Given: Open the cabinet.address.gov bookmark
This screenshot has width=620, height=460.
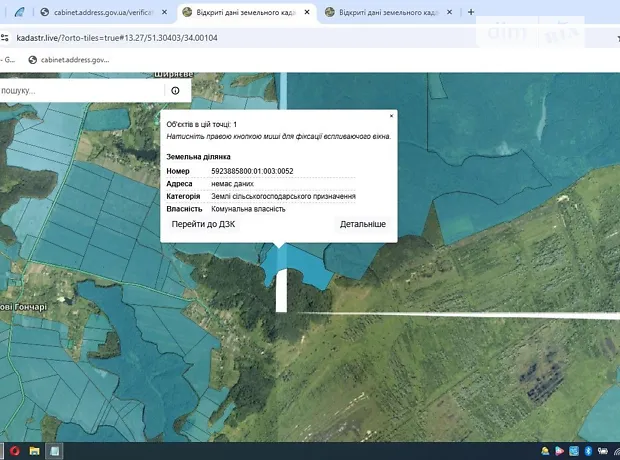Looking at the screenshot, I should click(x=70, y=59).
